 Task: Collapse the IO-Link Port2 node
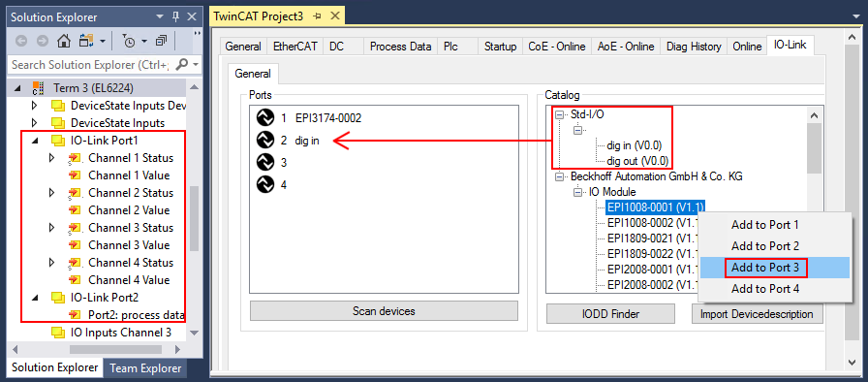pos(35,298)
